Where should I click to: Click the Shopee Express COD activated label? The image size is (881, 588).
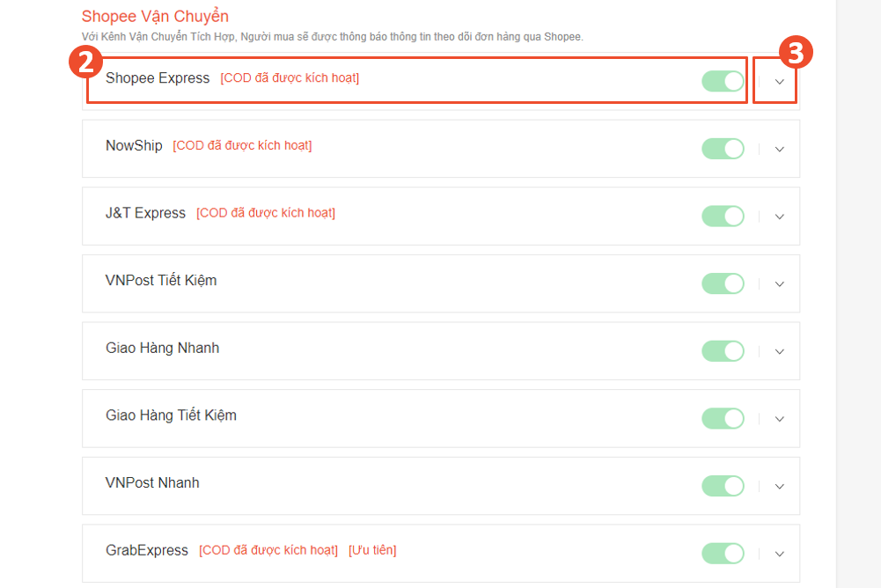tap(290, 78)
